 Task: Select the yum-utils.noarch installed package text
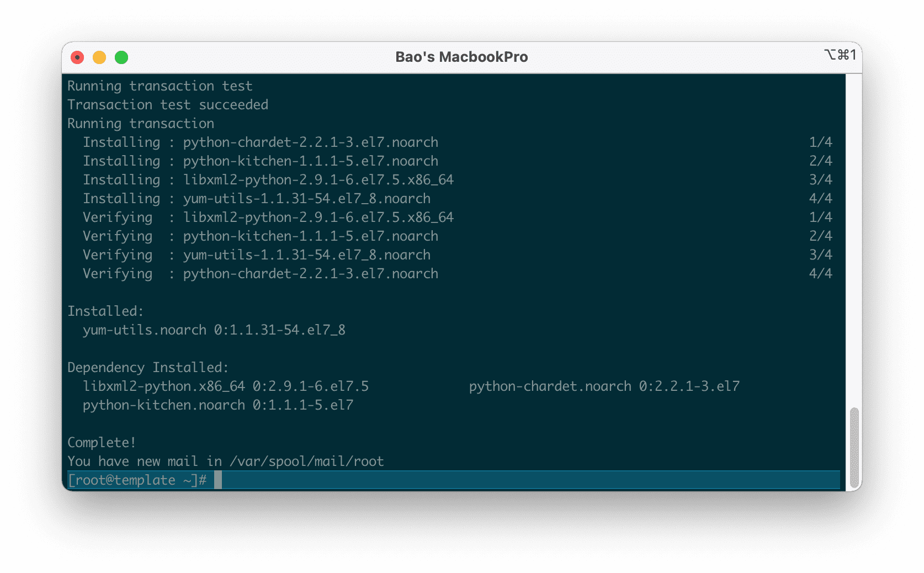(x=213, y=330)
